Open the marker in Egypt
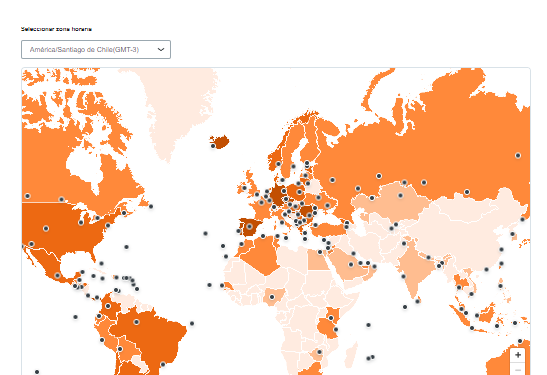Screen dimensions: 547x375 point(320,252)
